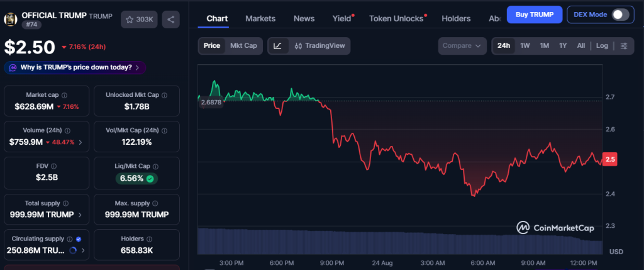This screenshot has height=270, width=644.
Task: Open the Yield tab
Action: 341,18
